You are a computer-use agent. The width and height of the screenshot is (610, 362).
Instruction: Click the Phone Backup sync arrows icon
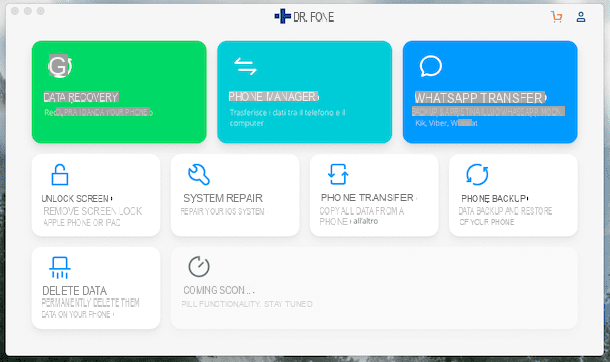(477, 175)
